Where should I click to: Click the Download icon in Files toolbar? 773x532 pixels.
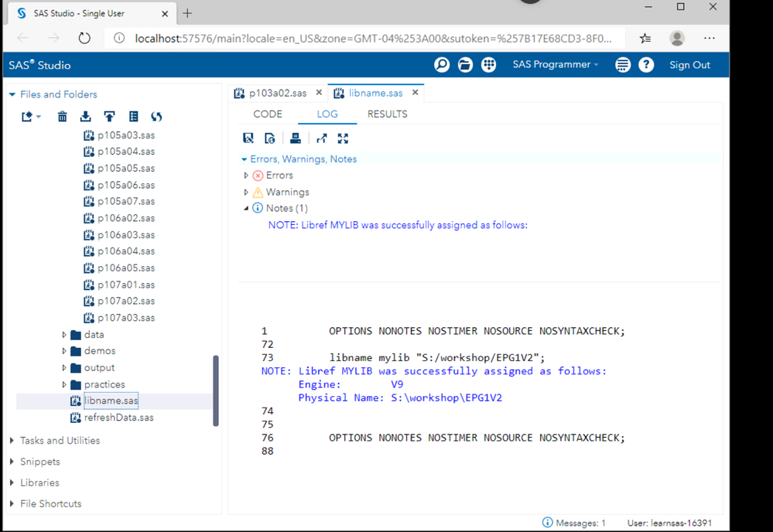pyautogui.click(x=85, y=117)
